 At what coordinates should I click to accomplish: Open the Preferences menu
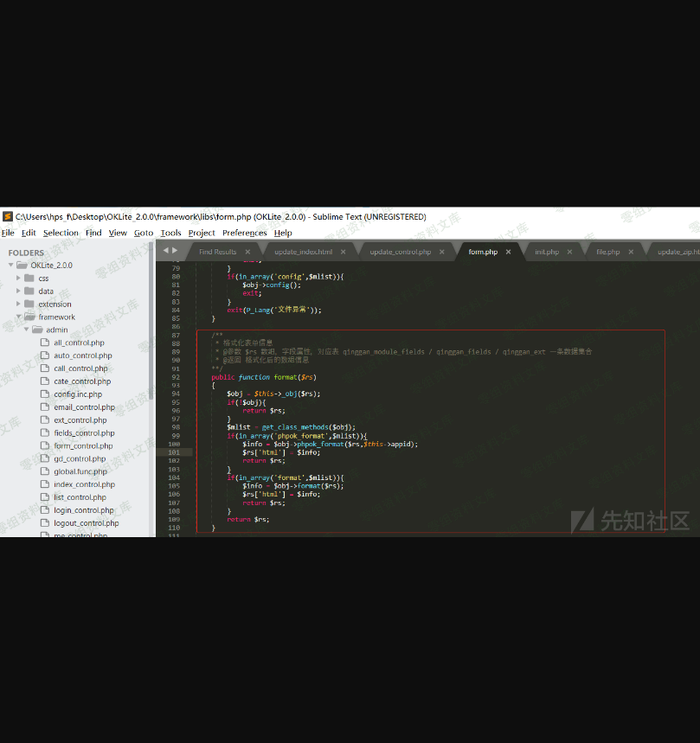coord(245,233)
